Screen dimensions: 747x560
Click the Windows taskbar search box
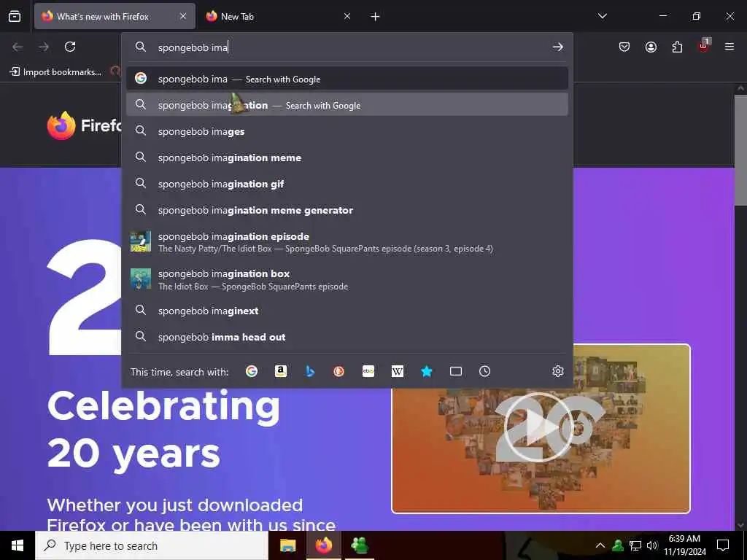pos(152,545)
